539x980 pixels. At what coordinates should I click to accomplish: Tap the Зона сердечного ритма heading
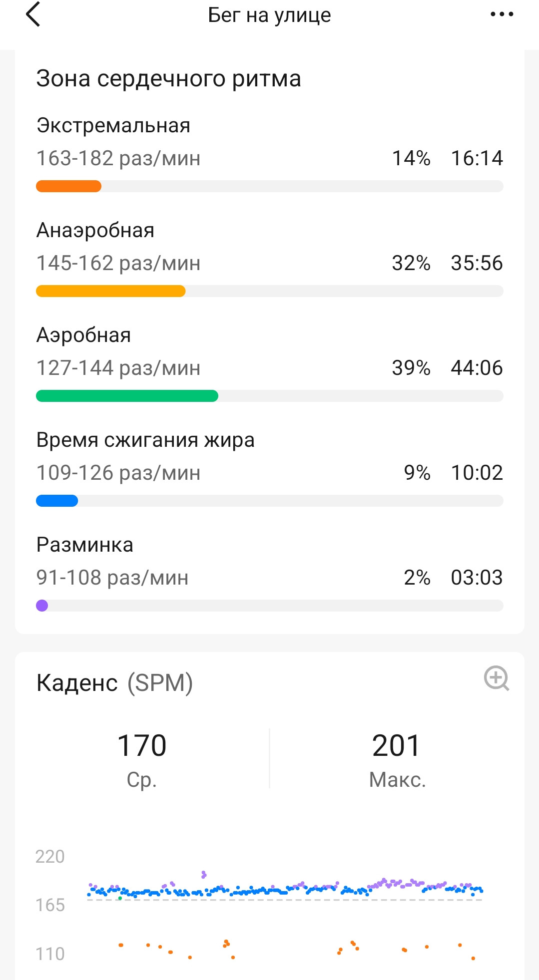[x=169, y=78]
